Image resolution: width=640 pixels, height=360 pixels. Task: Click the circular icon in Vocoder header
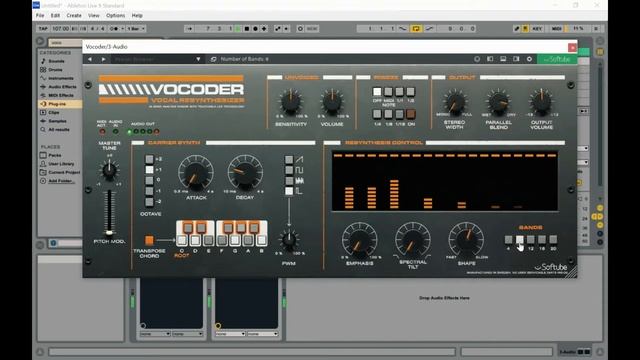tap(477, 59)
